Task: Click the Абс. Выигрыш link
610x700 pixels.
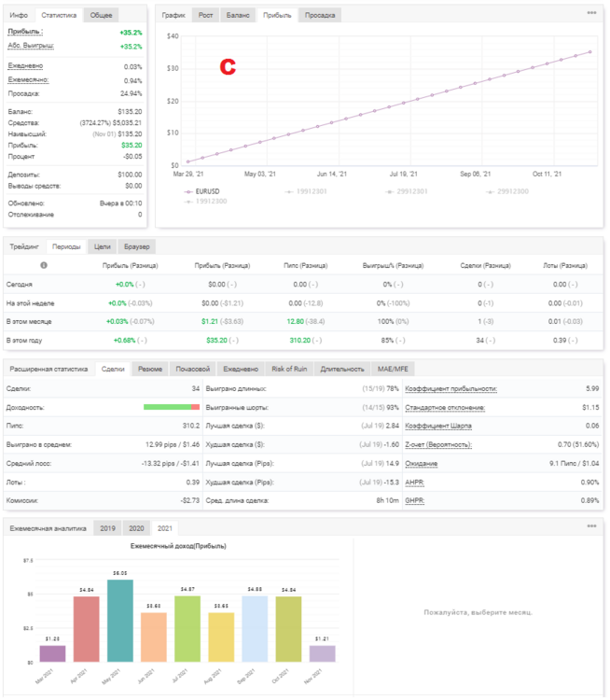Action: click(x=31, y=46)
